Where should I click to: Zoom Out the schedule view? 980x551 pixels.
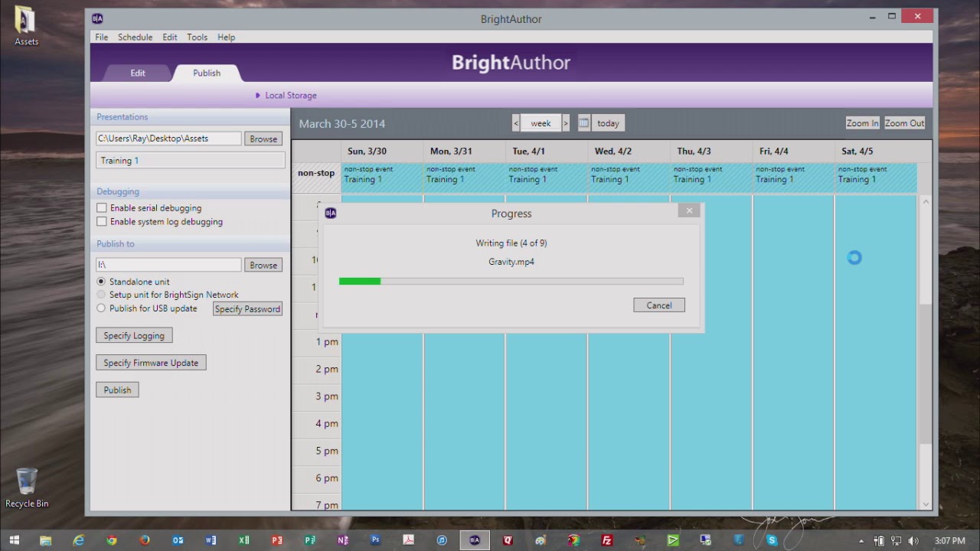click(904, 122)
